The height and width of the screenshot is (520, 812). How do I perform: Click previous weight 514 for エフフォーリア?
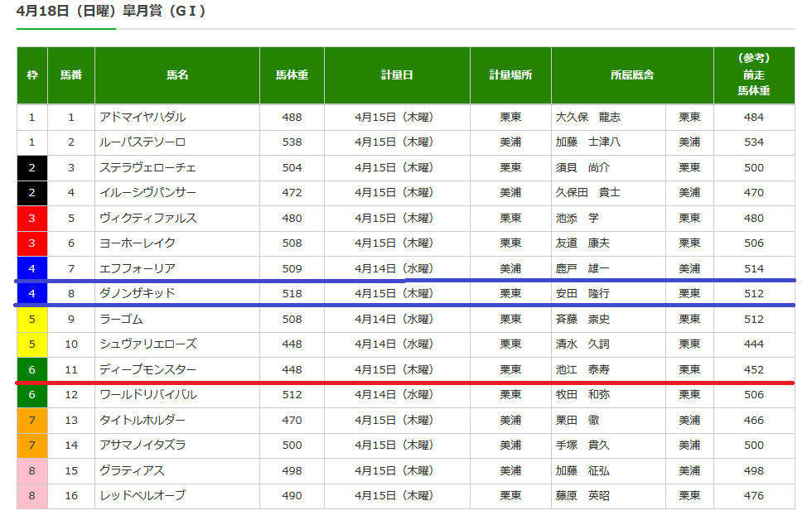point(754,269)
